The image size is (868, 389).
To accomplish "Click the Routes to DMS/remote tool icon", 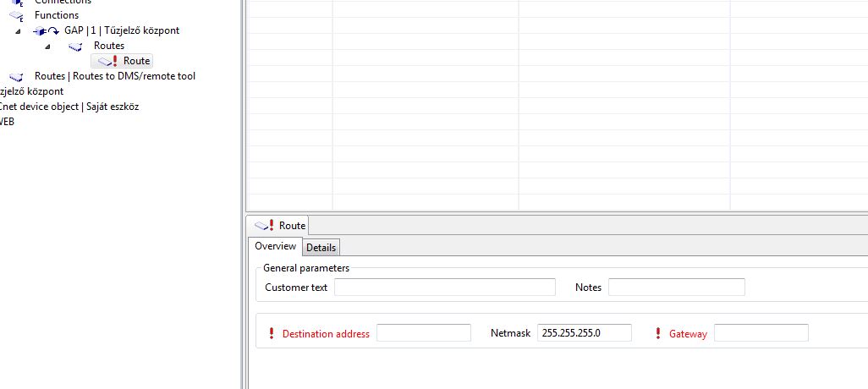I will pyautogui.click(x=16, y=76).
